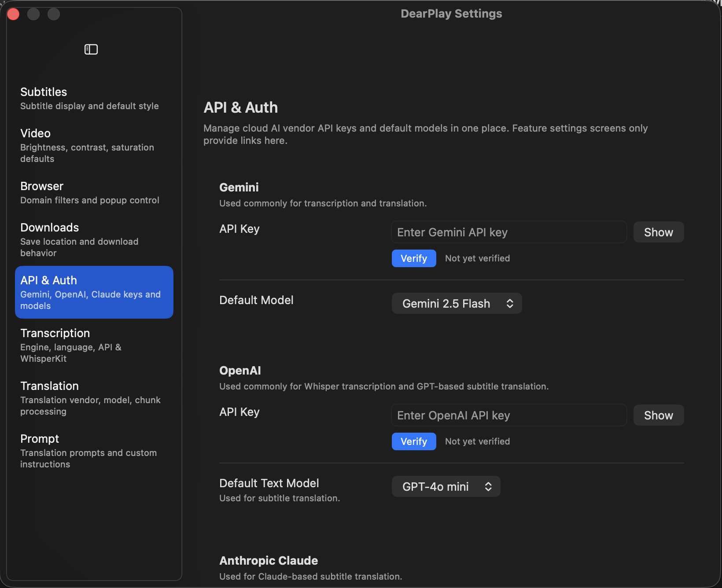Close the DearPlay Settings window
The height and width of the screenshot is (588, 722).
point(14,14)
